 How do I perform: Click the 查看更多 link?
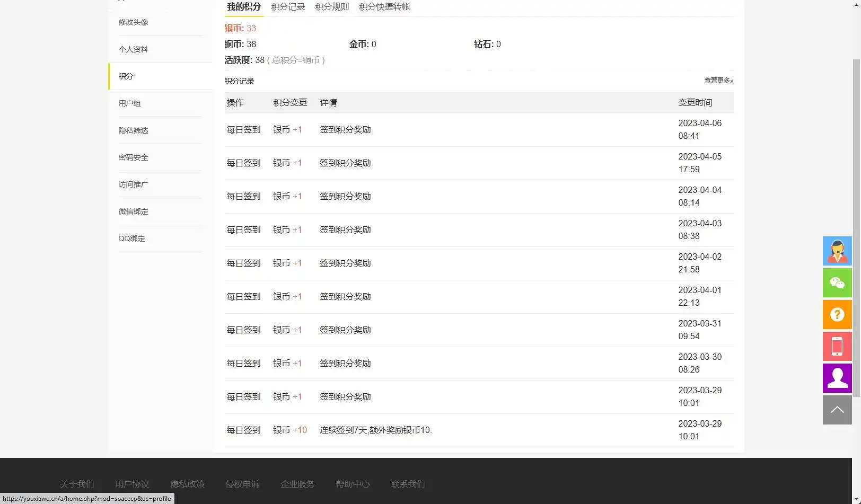pos(718,81)
